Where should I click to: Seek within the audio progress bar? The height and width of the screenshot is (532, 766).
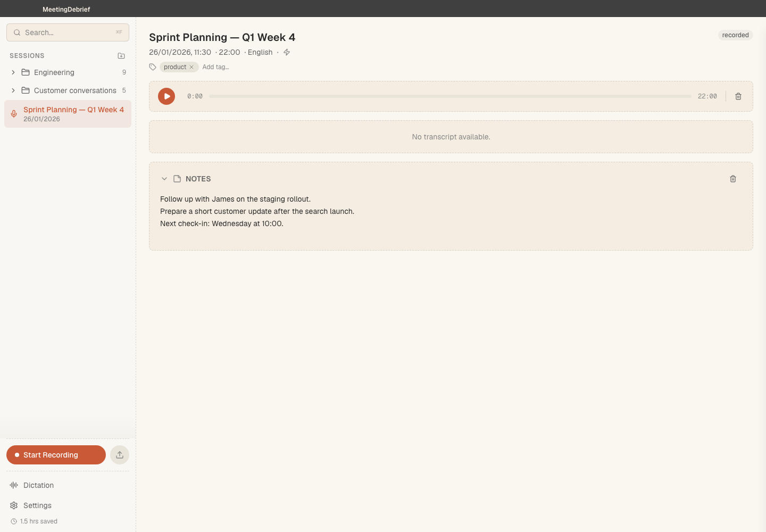pos(450,96)
